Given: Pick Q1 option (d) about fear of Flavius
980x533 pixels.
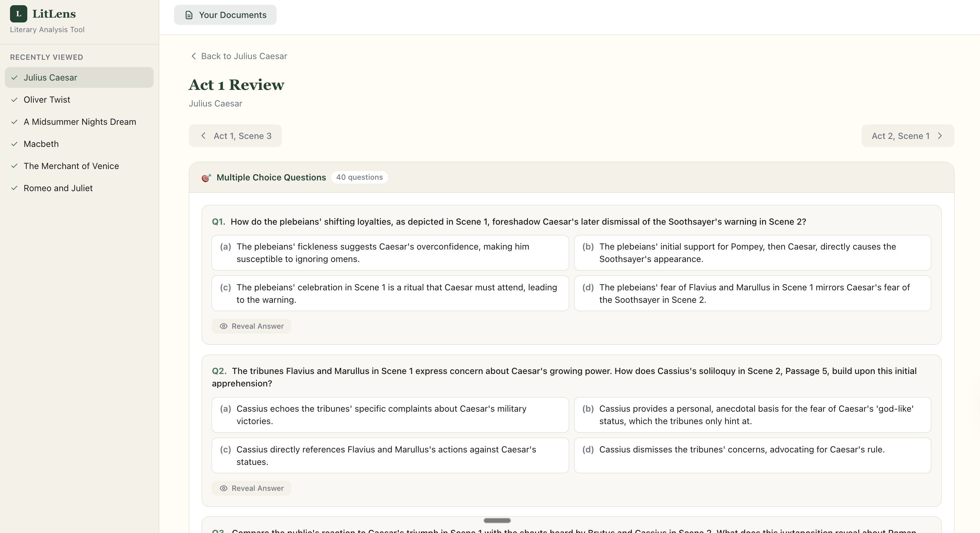Looking at the screenshot, I should [752, 293].
